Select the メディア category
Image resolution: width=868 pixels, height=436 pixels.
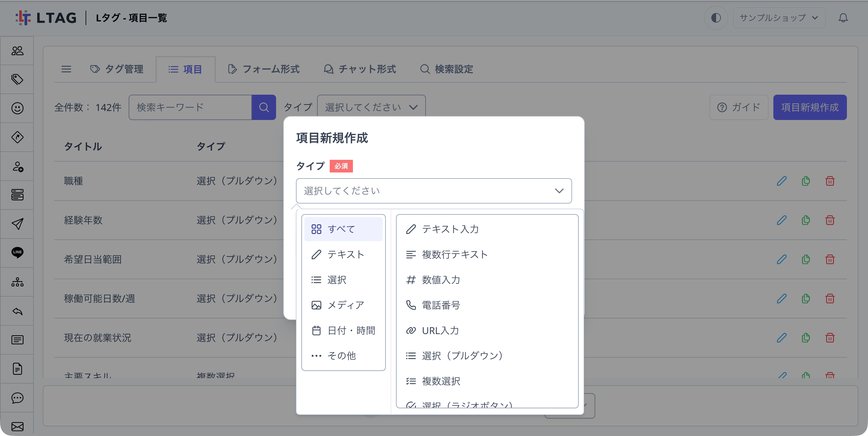pyautogui.click(x=343, y=305)
